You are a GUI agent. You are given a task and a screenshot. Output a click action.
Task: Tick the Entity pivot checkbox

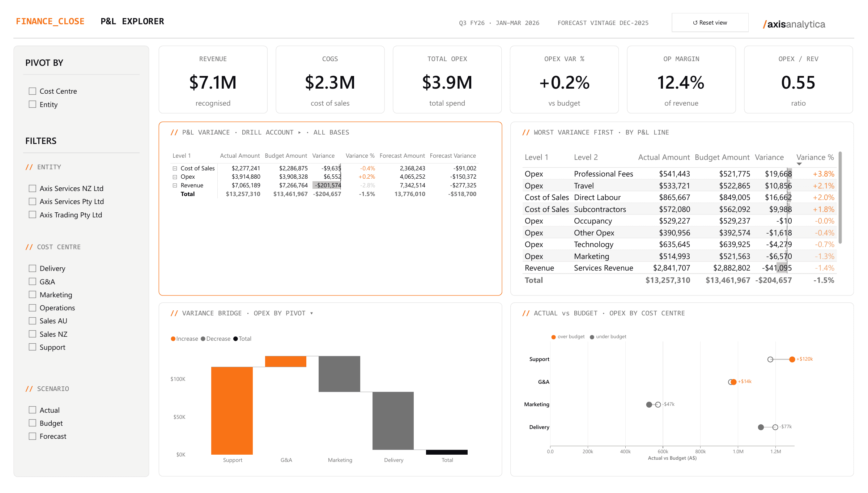pos(33,105)
